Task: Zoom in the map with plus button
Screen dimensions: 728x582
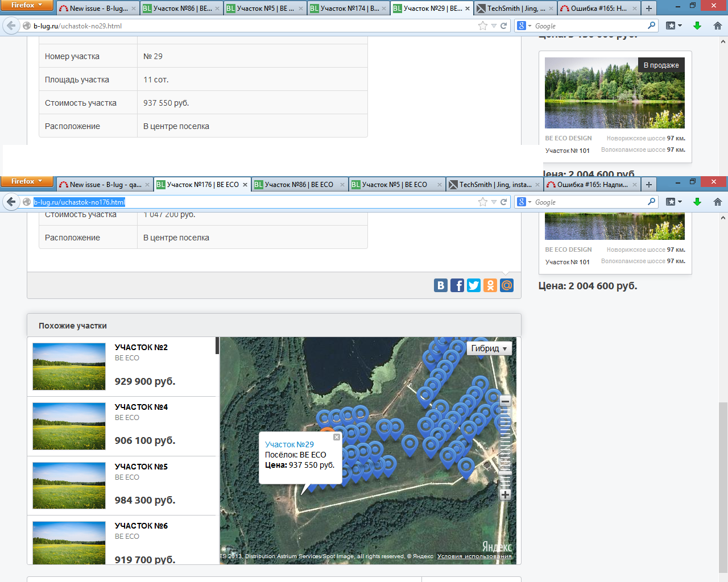Action: (x=505, y=494)
